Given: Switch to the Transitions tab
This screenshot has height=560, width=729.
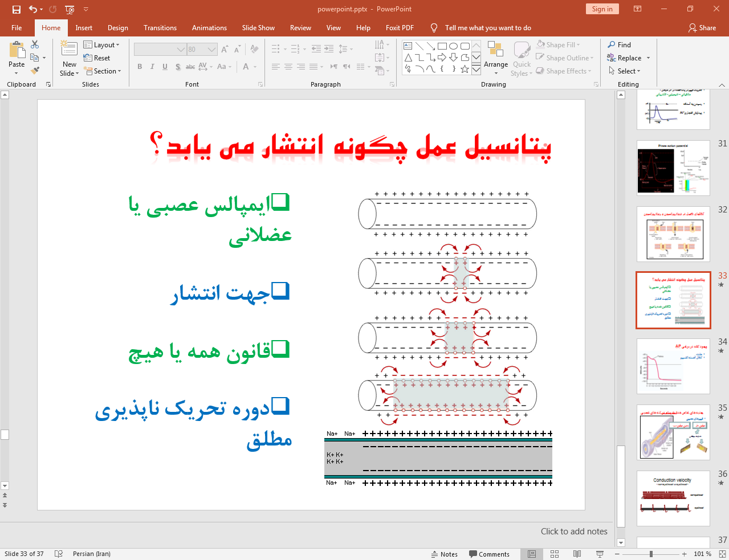Looking at the screenshot, I should tap(160, 28).
